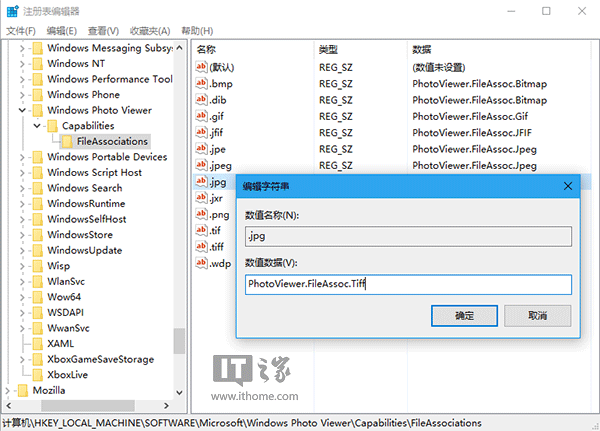Image resolution: width=600 pixels, height=431 pixels.
Task: Confirm the edit with 确定 button
Action: pos(464,316)
